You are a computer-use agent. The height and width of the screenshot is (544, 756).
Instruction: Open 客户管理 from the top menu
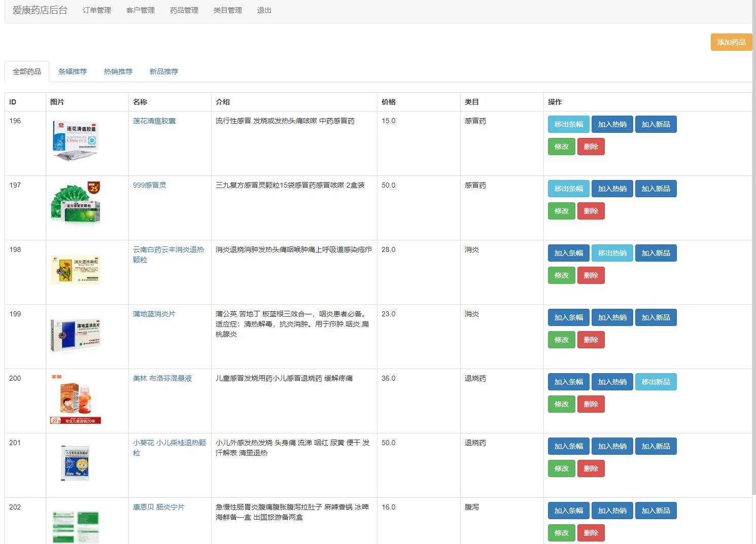tap(140, 10)
